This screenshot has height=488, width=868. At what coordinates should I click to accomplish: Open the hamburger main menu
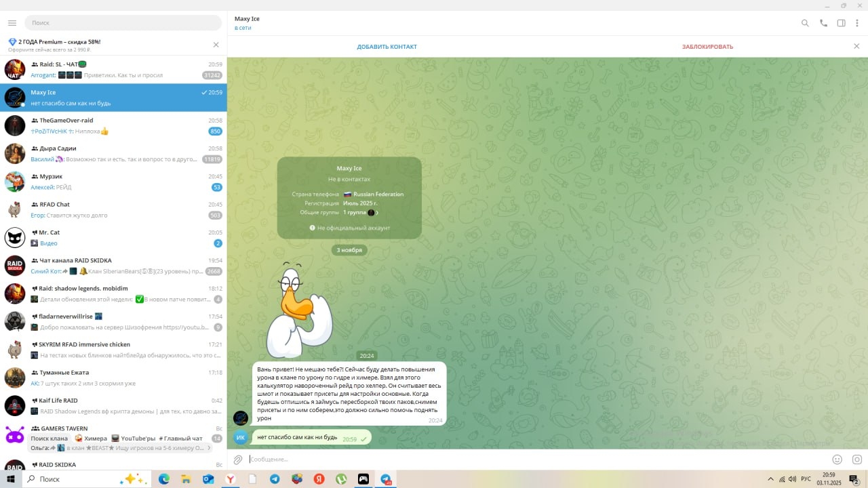tap(12, 23)
